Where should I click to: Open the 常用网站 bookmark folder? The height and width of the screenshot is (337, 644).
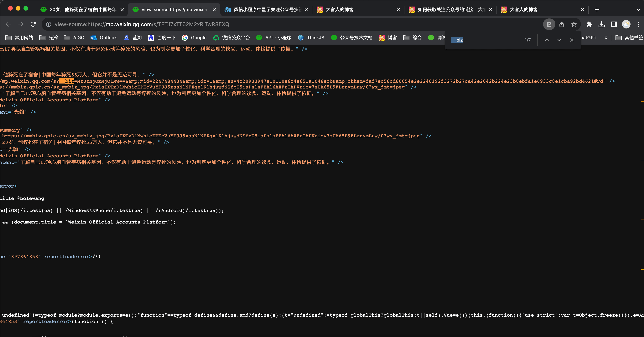tap(19, 38)
